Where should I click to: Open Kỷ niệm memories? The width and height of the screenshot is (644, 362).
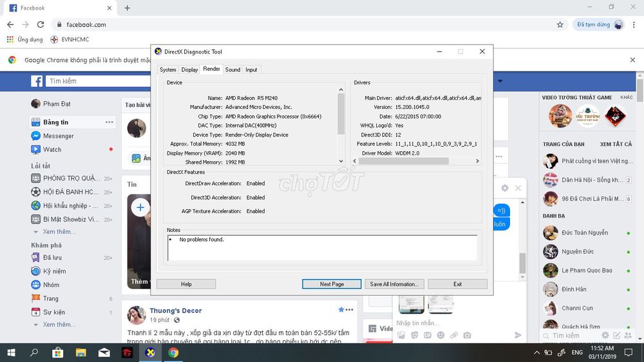point(48,271)
